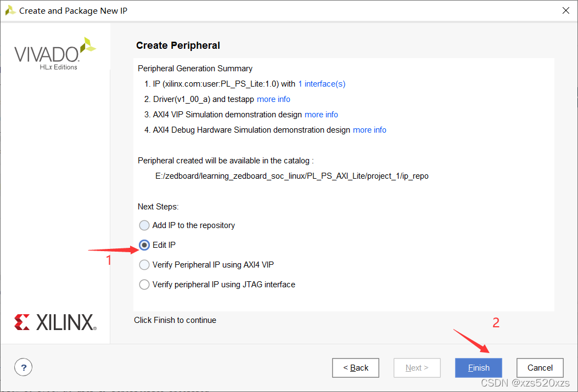Image resolution: width=578 pixels, height=392 pixels.
Task: Click the ip_repo catalog path text
Action: pyautogui.click(x=291, y=177)
